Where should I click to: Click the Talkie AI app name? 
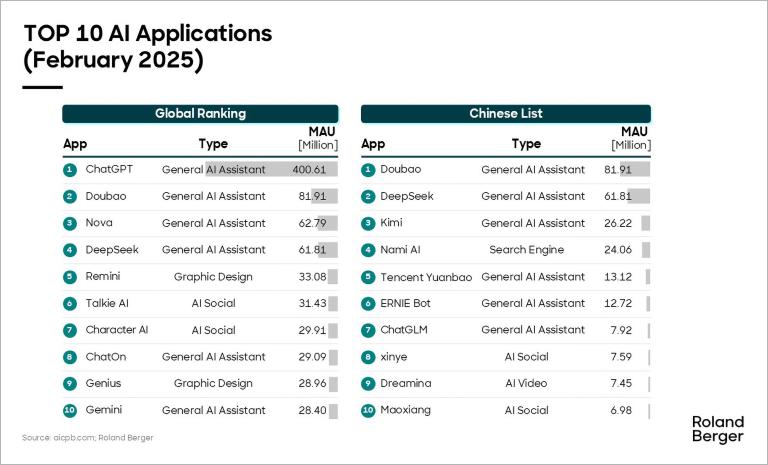tap(107, 303)
